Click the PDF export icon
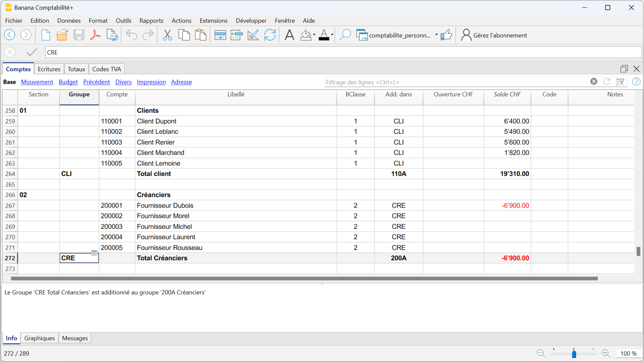This screenshot has height=362, width=644. click(x=95, y=35)
